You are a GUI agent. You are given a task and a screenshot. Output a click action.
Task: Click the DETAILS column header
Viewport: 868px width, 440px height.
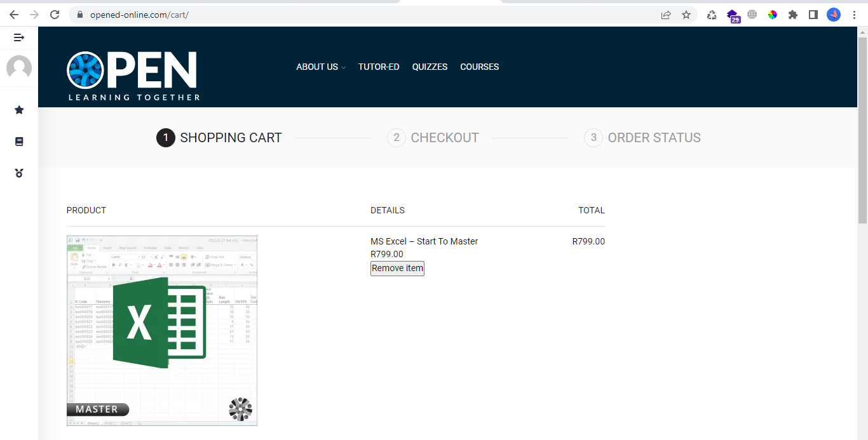click(x=388, y=210)
